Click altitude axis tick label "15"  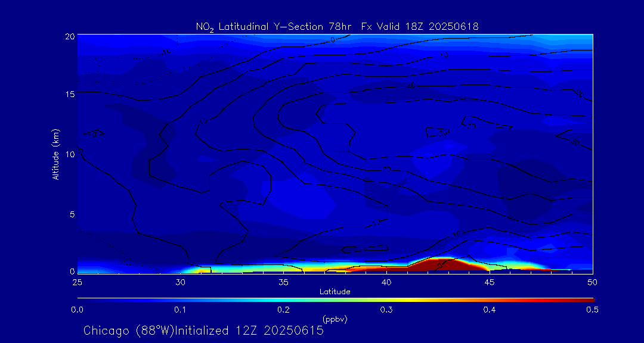[70, 93]
